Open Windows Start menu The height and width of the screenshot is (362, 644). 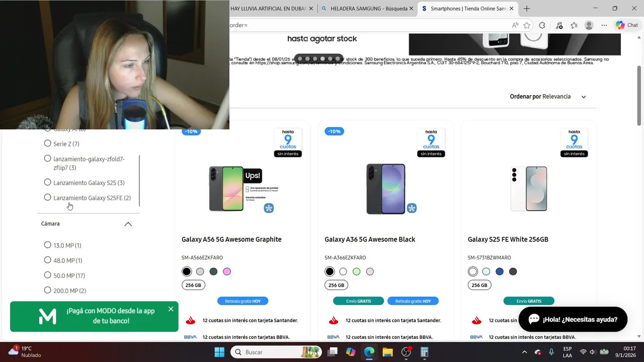(219, 352)
